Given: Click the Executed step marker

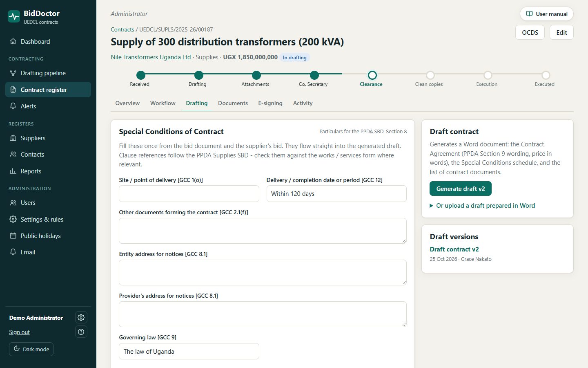Looking at the screenshot, I should pos(546,75).
